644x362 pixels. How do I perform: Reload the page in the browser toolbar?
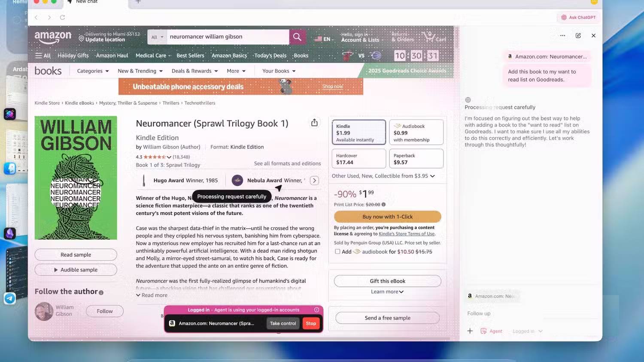pyautogui.click(x=62, y=18)
